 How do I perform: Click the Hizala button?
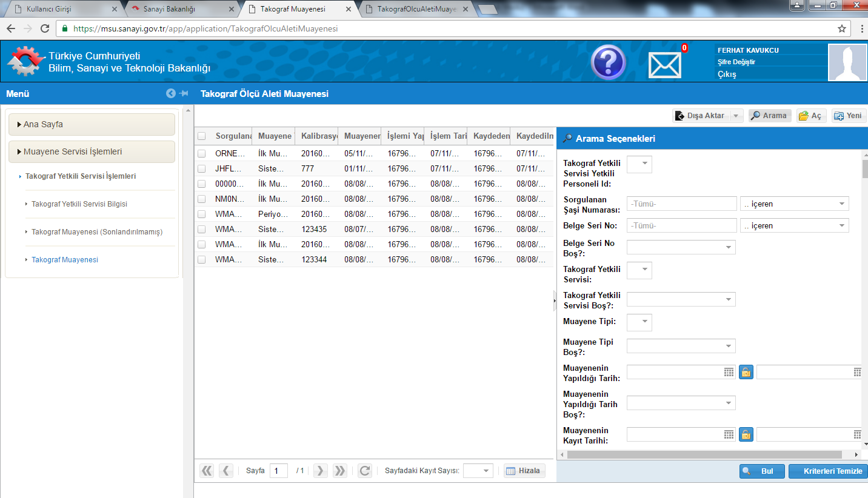[524, 471]
